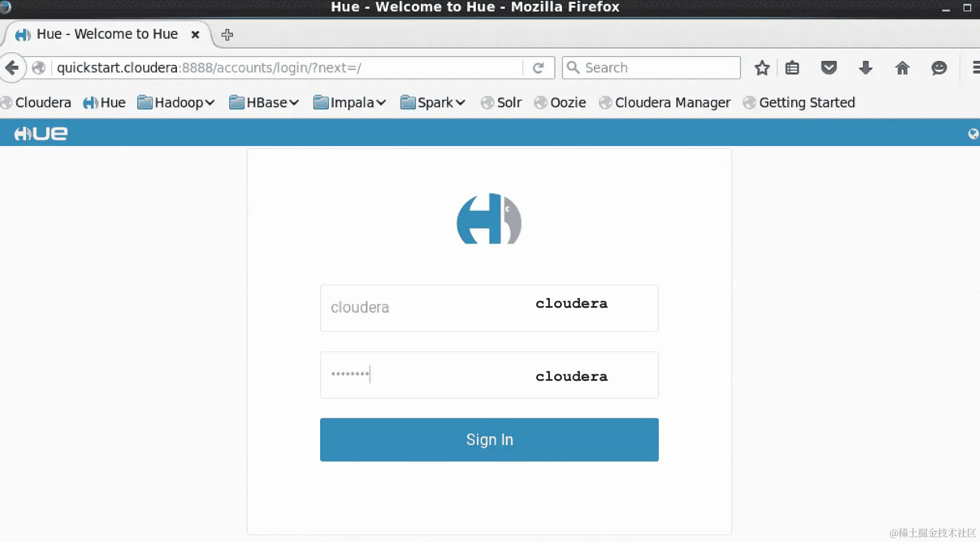Click the chat smiley icon in toolbar
The height and width of the screenshot is (542, 980).
click(x=939, y=68)
